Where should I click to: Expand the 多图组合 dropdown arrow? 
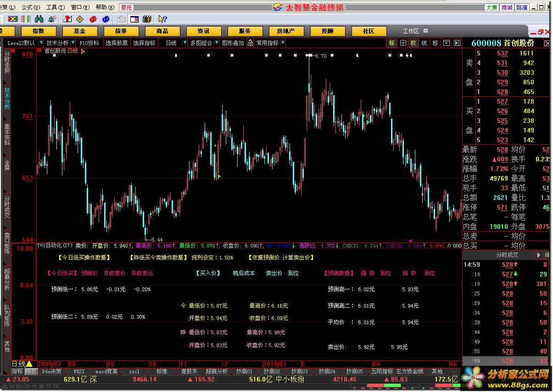pos(216,43)
